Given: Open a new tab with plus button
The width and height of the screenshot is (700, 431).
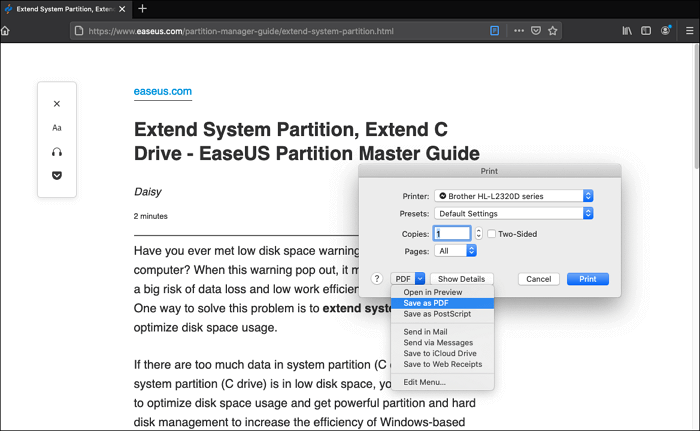Looking at the screenshot, I should [x=142, y=8].
